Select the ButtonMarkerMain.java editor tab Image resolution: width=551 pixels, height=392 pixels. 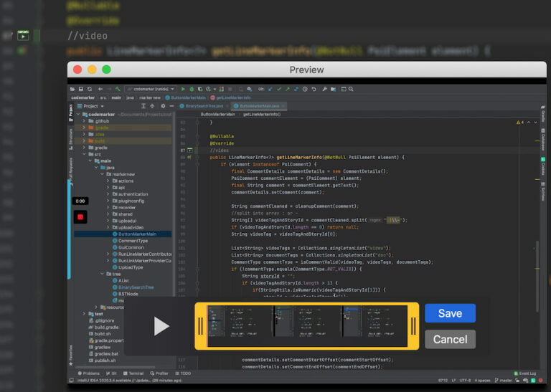[259, 106]
